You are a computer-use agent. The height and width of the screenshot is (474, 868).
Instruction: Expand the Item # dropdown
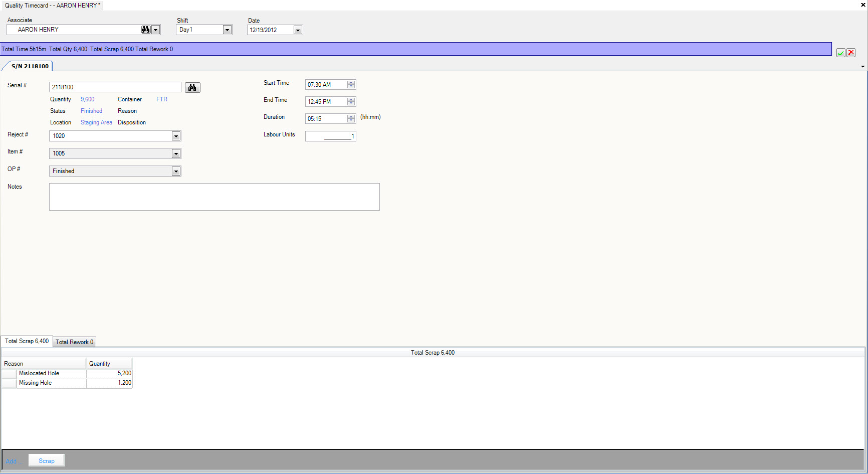(x=176, y=153)
